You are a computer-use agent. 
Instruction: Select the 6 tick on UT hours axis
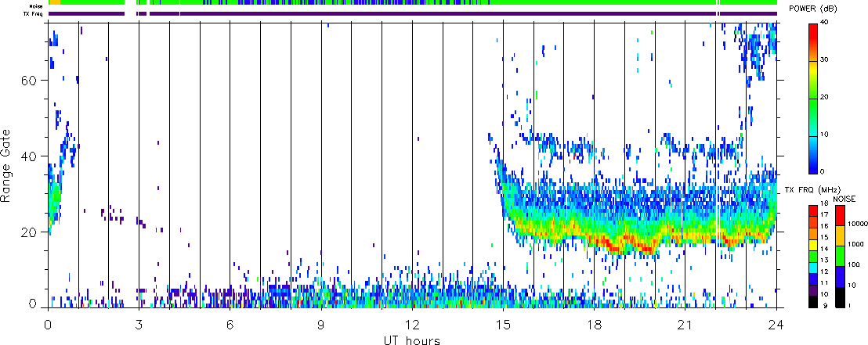pyautogui.click(x=230, y=324)
